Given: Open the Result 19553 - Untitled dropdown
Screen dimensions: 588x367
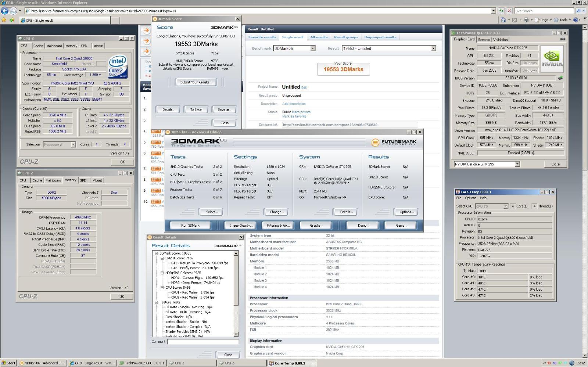Looking at the screenshot, I should (x=433, y=48).
